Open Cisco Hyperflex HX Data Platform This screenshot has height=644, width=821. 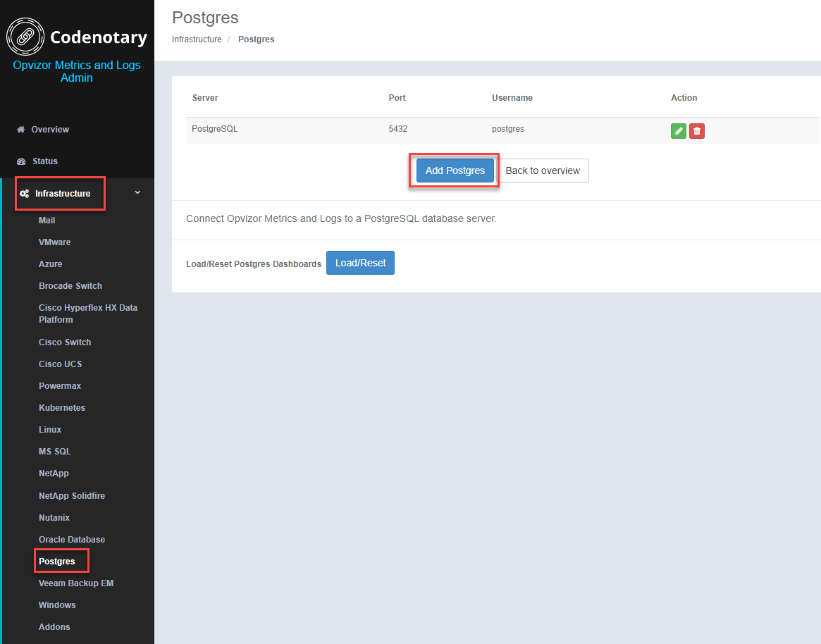tap(88, 314)
